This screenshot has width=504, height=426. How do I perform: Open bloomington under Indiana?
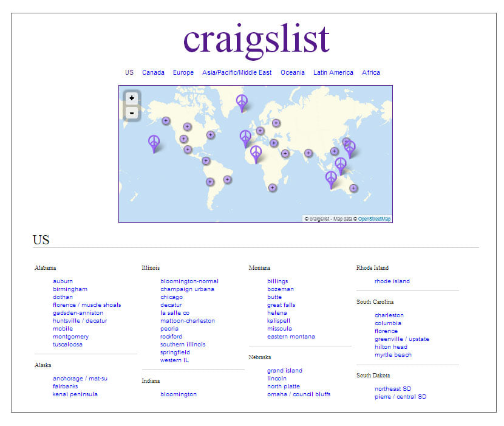[x=179, y=394]
